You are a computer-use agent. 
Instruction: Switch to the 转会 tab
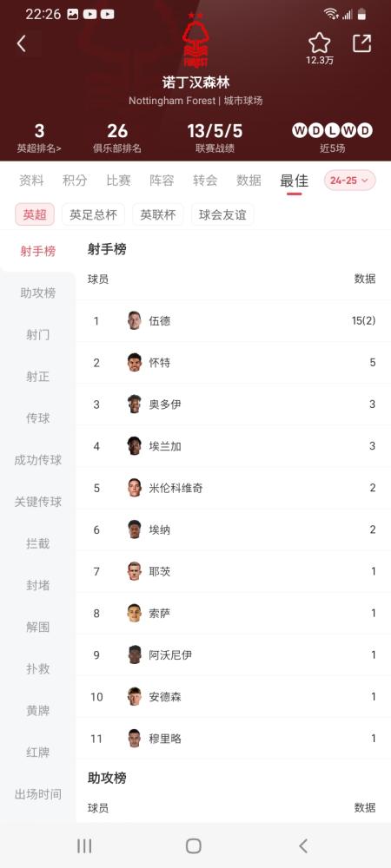[x=205, y=181]
